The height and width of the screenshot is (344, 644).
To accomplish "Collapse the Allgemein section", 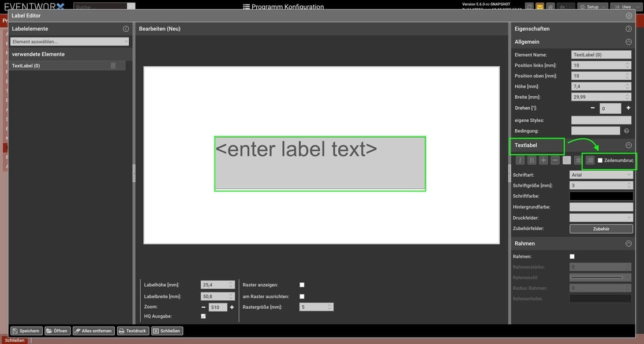I will pos(628,42).
